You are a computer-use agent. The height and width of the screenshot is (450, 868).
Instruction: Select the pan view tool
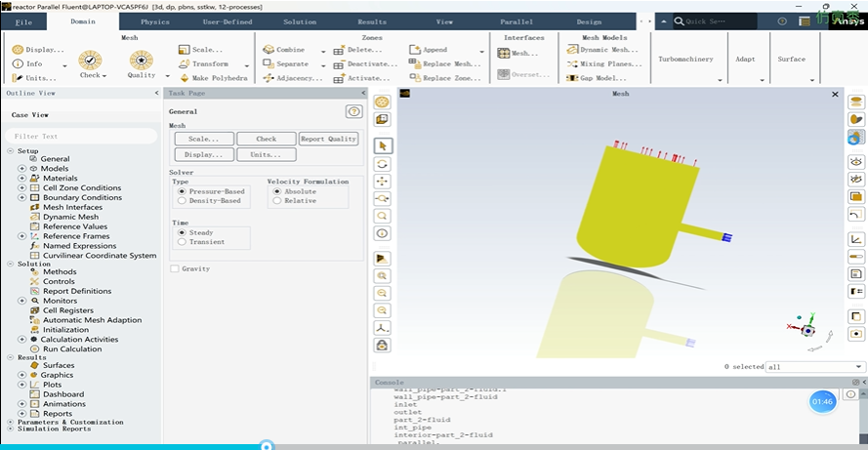(383, 181)
